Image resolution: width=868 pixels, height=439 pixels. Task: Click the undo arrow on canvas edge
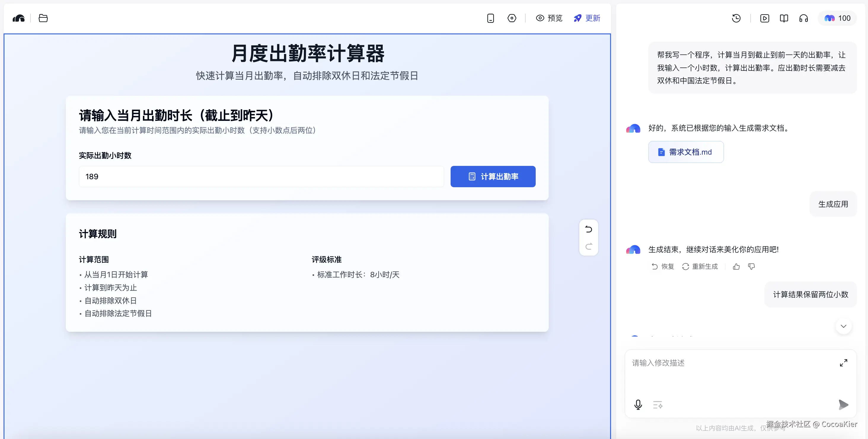click(x=588, y=229)
